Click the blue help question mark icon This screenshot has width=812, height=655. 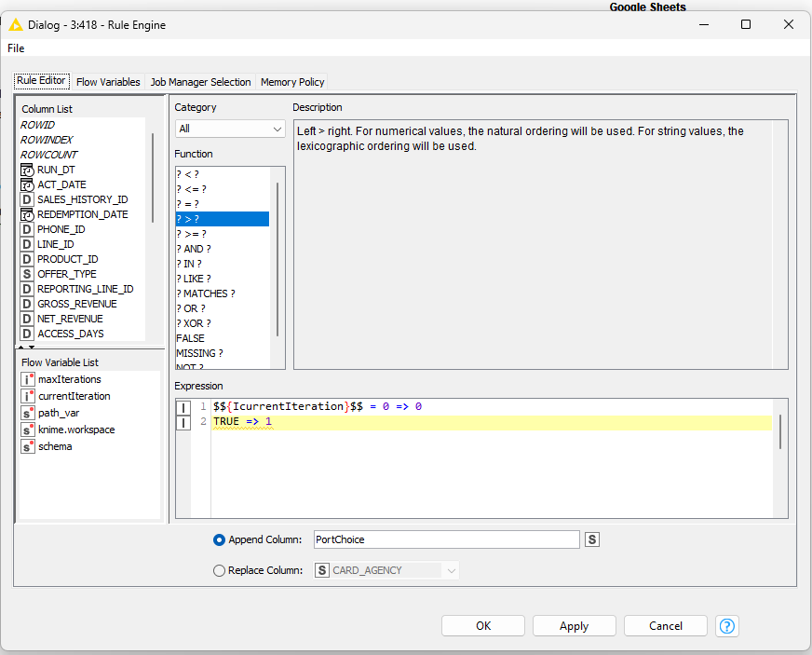(x=727, y=626)
